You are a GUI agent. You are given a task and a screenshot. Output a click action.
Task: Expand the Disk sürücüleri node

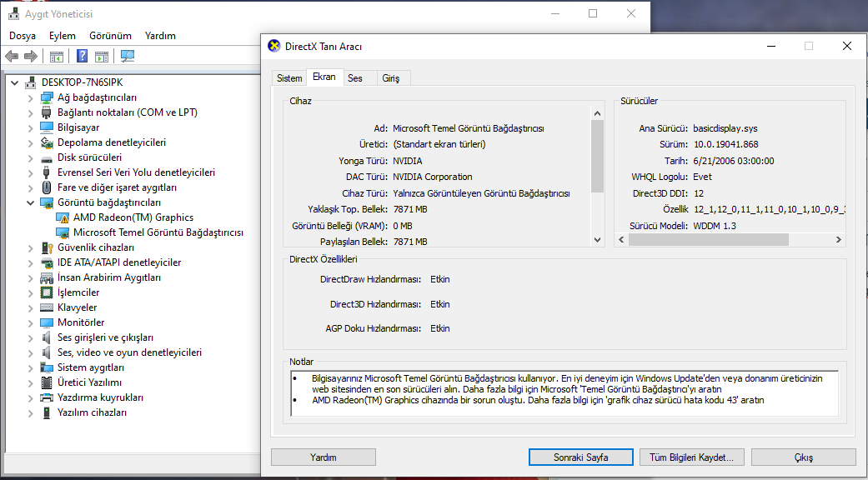pos(31,157)
